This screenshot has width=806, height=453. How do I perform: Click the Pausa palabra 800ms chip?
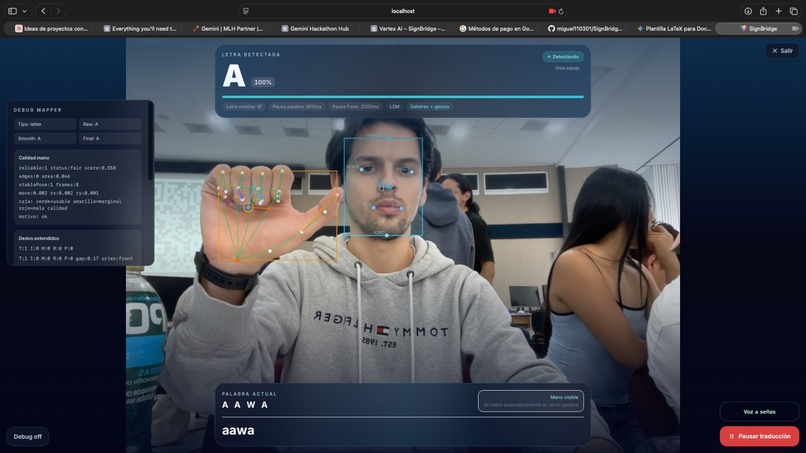[x=297, y=106]
